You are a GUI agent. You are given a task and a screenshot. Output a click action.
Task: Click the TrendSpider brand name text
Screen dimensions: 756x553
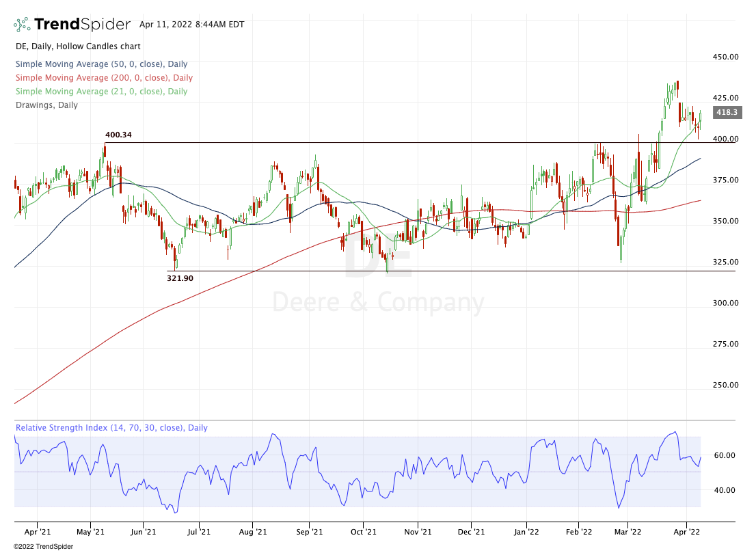(x=82, y=25)
